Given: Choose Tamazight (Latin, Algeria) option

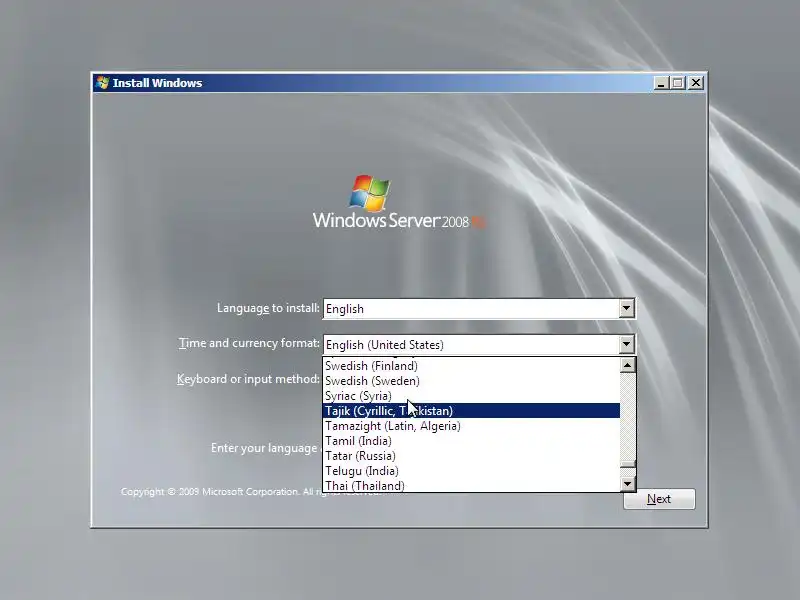Looking at the screenshot, I should pyautogui.click(x=471, y=426).
